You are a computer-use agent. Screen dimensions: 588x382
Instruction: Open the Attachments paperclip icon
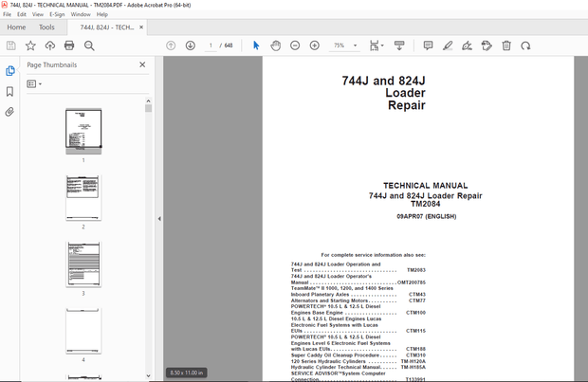point(9,112)
